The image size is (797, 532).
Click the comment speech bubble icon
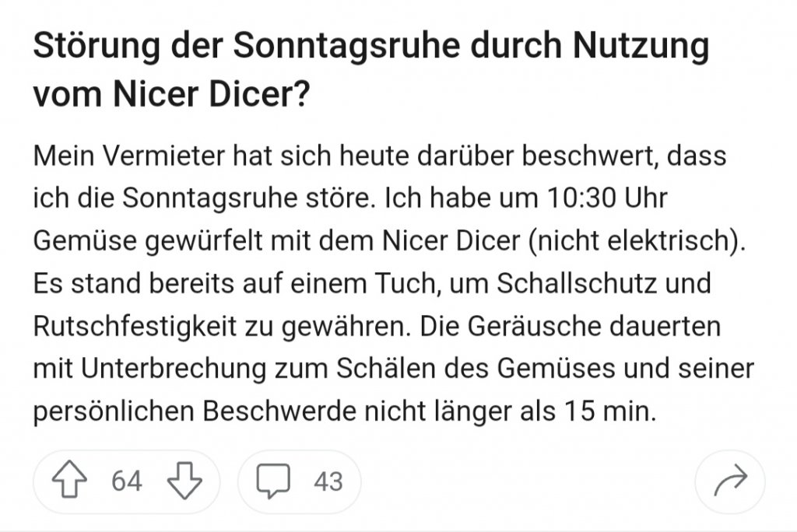[x=274, y=481]
